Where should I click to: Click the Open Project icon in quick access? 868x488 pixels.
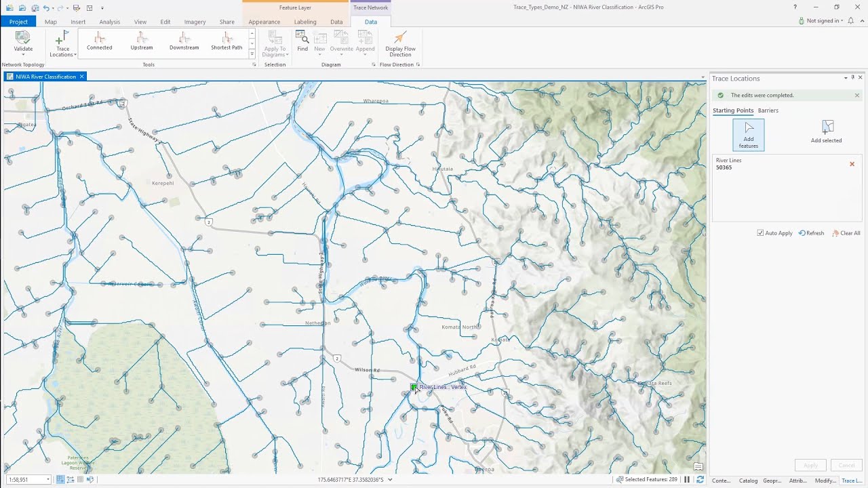[22, 7]
